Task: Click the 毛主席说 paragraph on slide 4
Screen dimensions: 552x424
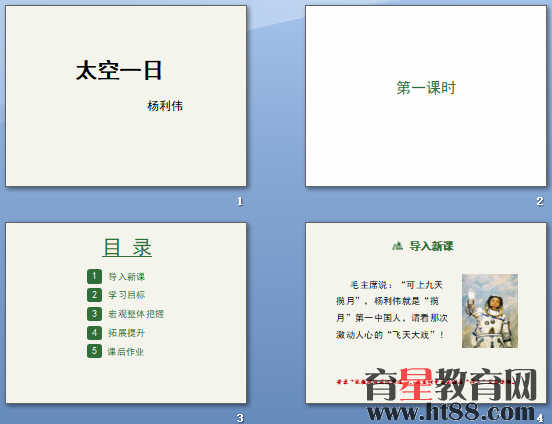Action: [392, 310]
